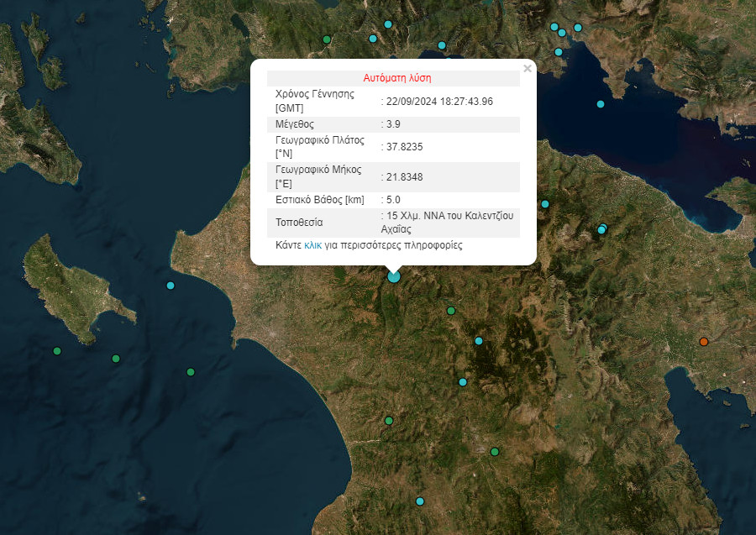Click the location text mentioning Καλεντζίου Αχαΐας

coord(449,222)
